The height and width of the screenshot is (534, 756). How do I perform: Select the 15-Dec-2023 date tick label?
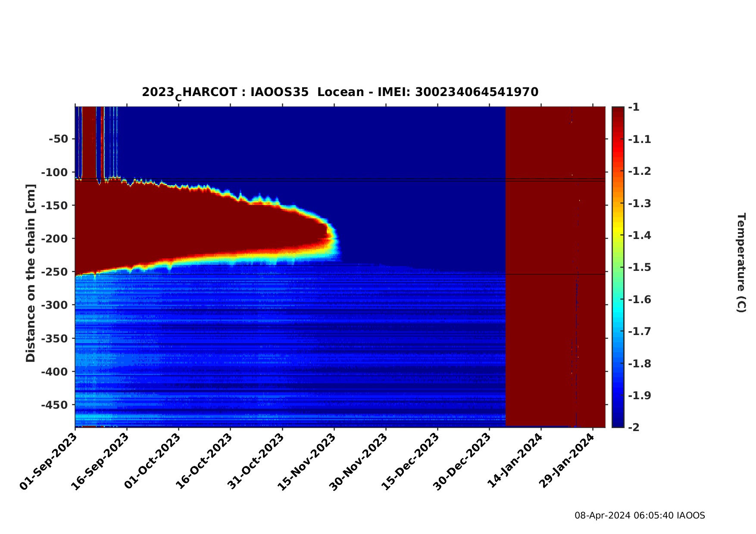(x=410, y=461)
